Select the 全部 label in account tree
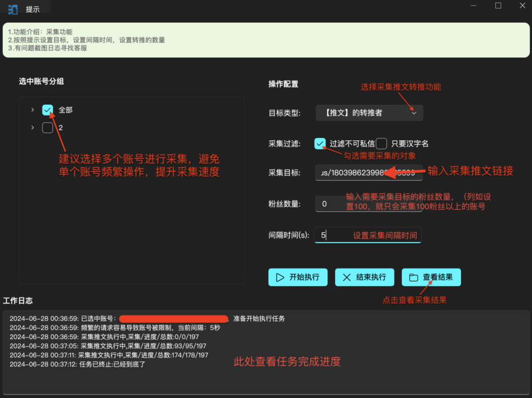This screenshot has height=398, width=532. click(x=66, y=110)
